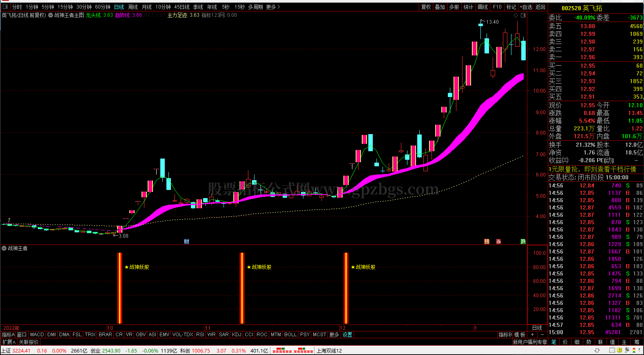
Task: Switch to 月线 monthly chart
Action: [147, 7]
